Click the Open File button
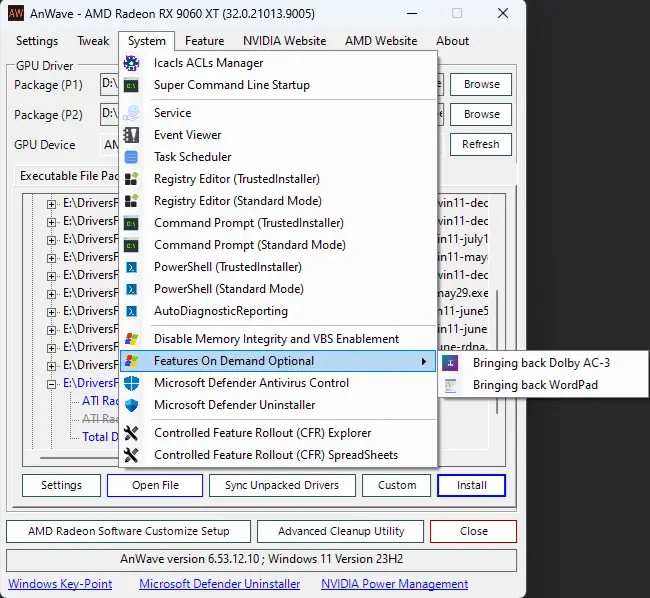Screen dimensions: 650x598 [x=155, y=485]
